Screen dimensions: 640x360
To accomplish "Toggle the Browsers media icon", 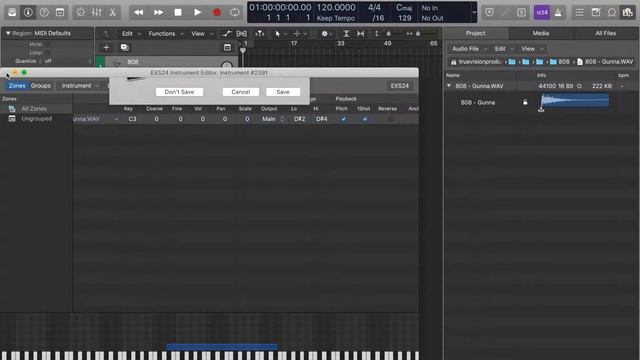I will tap(627, 13).
